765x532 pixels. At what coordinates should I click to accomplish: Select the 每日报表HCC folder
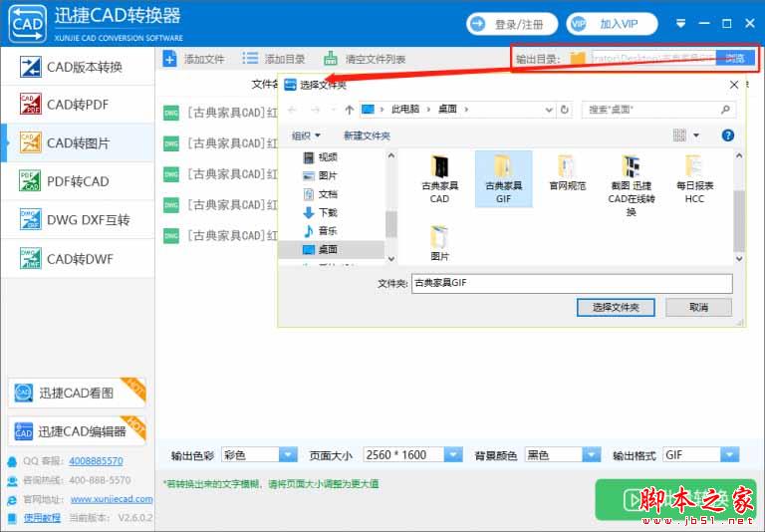(694, 179)
